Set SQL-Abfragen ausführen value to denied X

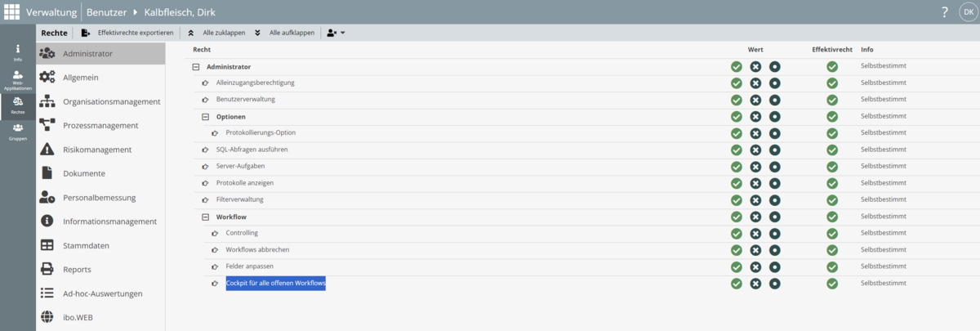[x=755, y=150]
